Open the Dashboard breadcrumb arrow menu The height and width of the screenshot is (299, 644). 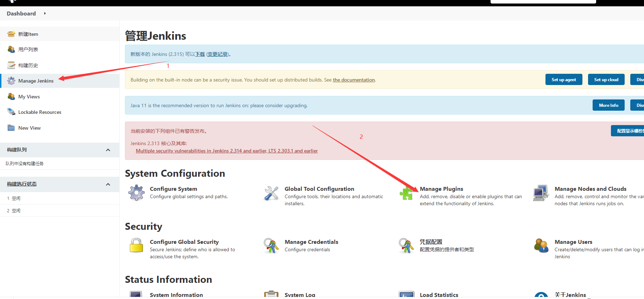coord(45,13)
